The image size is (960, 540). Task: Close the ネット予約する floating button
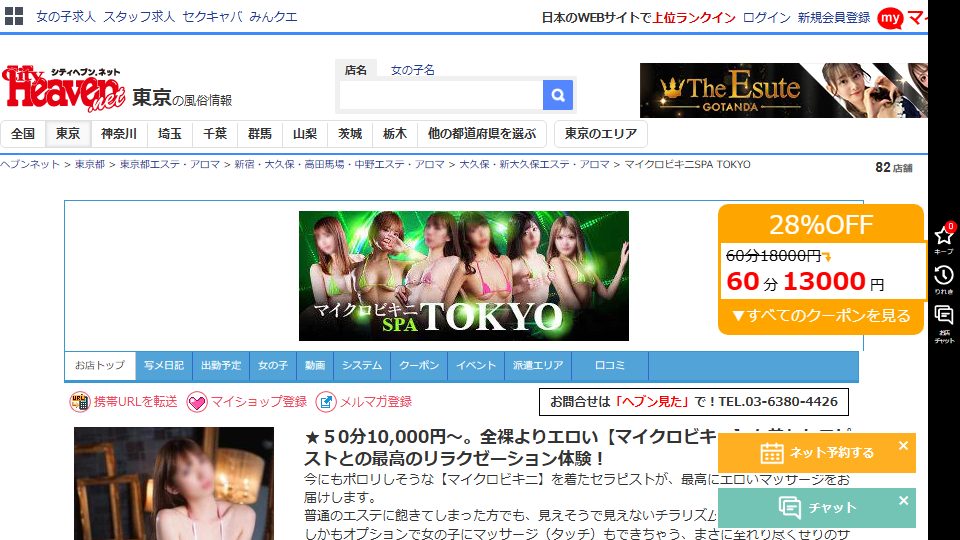pos(903,446)
